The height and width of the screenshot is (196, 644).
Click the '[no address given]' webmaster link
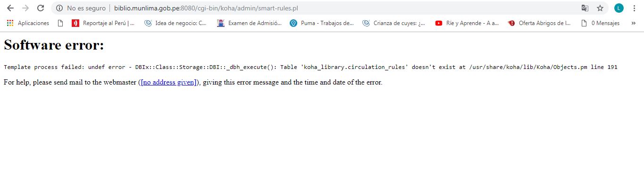(168, 83)
